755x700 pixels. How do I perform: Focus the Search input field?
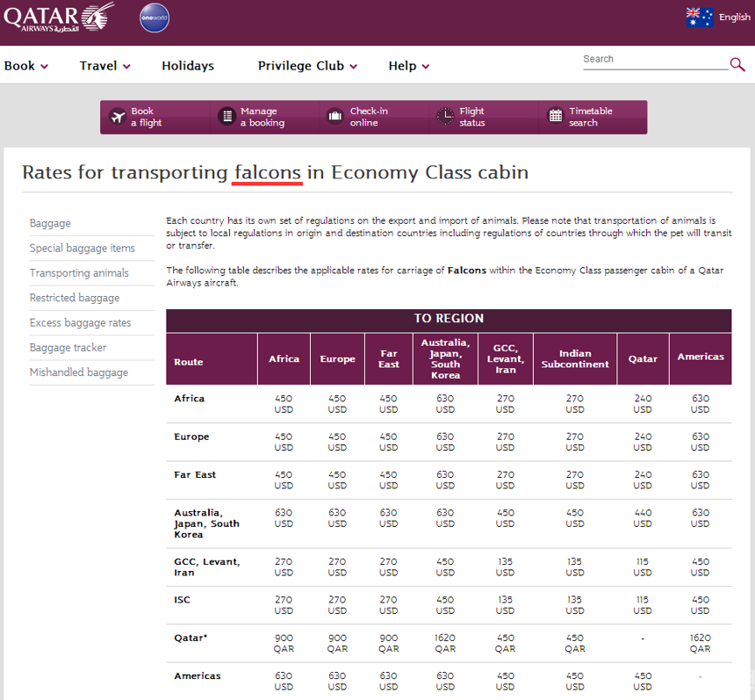click(x=655, y=61)
